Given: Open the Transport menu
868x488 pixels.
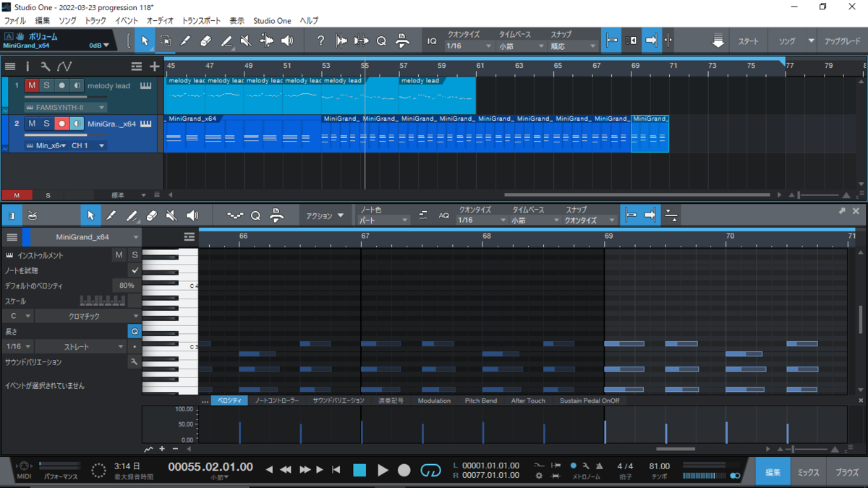Looking at the screenshot, I should 202,20.
